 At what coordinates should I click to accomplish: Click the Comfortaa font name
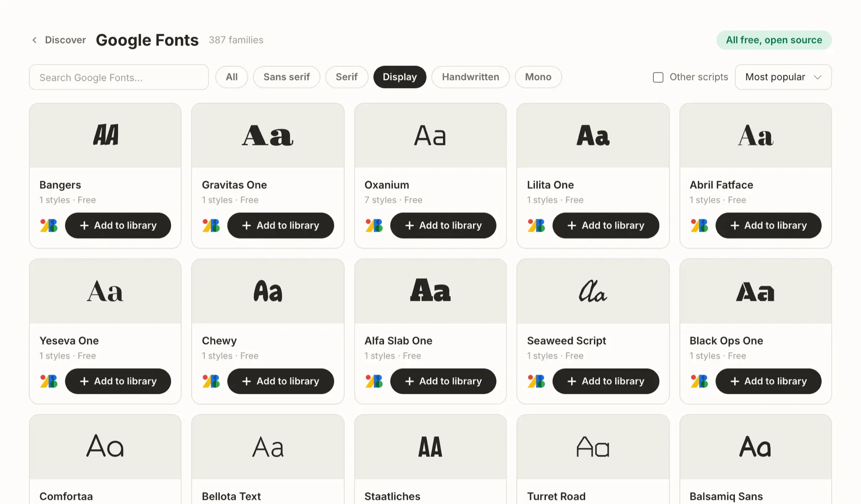[x=66, y=496]
